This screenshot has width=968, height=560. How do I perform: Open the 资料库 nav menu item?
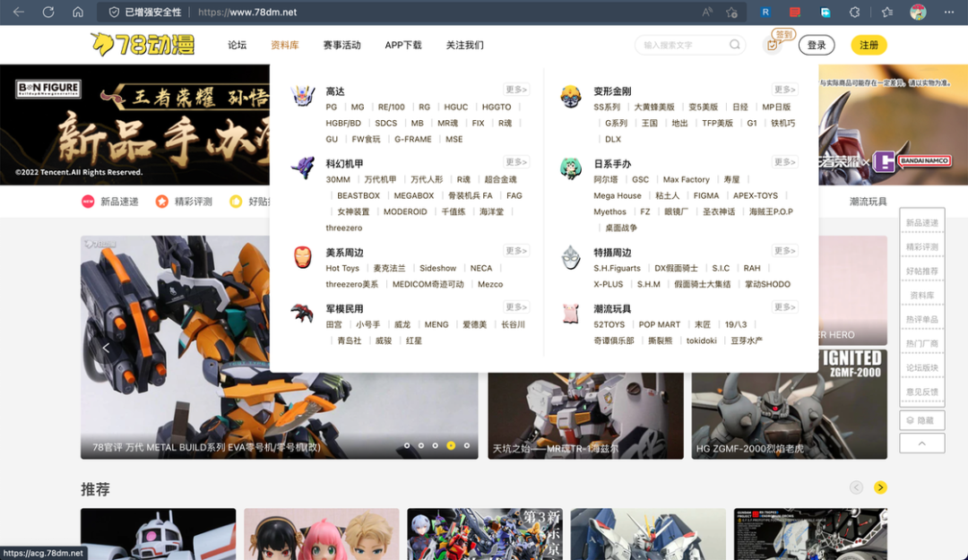pyautogui.click(x=285, y=45)
